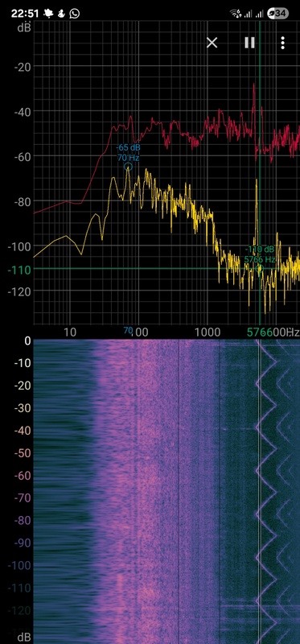Tap the -60 dB axis label
The image size is (300, 644).
pos(22,156)
